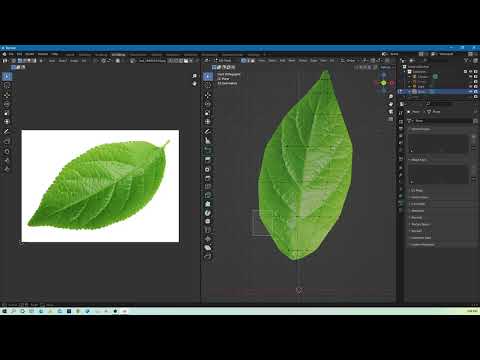Screen dimensions: 480x360
Task: Open the File menu
Action: pos(11,54)
